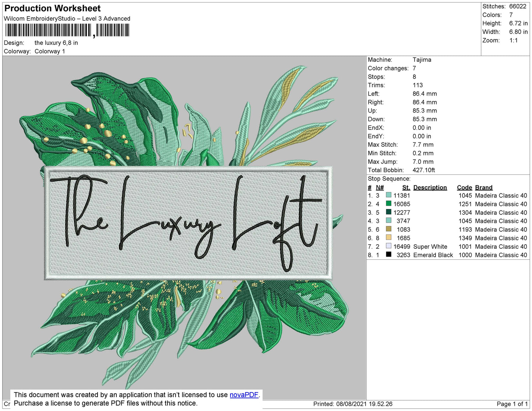Click the 'Colorway 1' value
The image size is (532, 411).
click(x=50, y=51)
